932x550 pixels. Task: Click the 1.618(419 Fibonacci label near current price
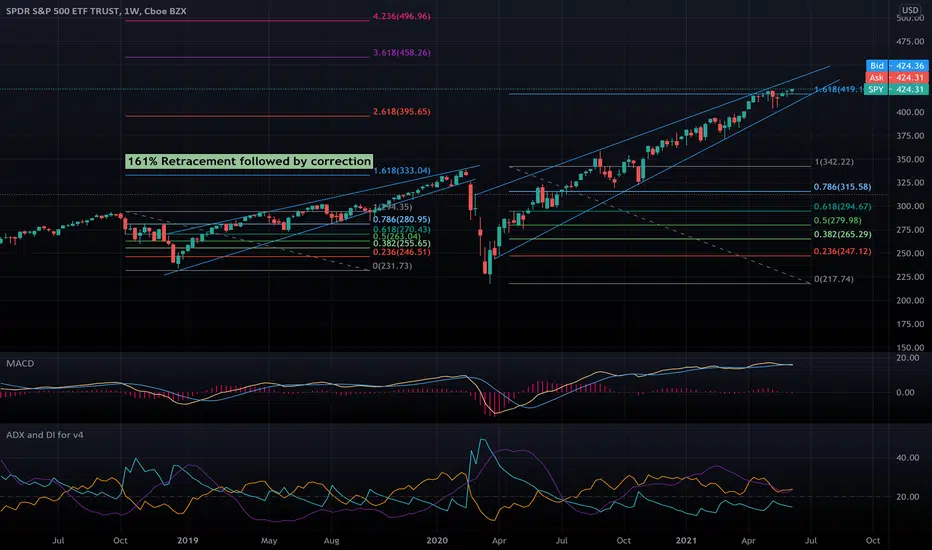(x=838, y=89)
